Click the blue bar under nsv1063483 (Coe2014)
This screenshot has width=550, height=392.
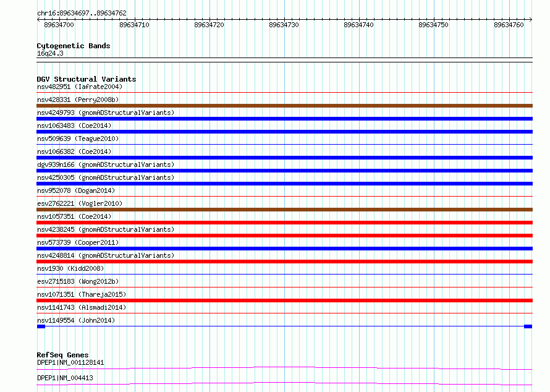pos(284,132)
